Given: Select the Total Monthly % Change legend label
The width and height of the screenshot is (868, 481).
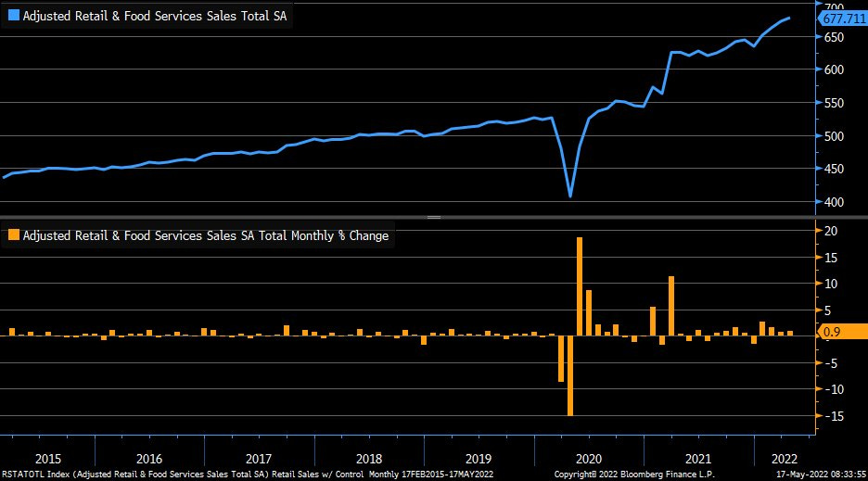Looking at the screenshot, I should 206,236.
